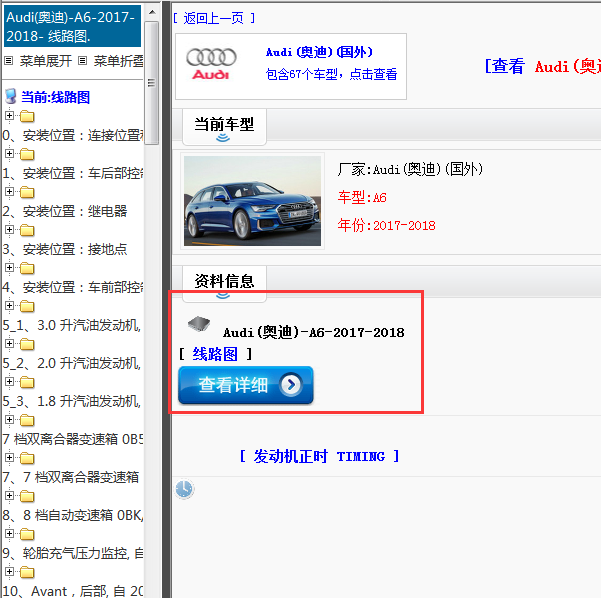Click the 菜单折叠 menu collapse icon
Image resolution: width=601 pixels, height=598 pixels.
click(x=82, y=61)
